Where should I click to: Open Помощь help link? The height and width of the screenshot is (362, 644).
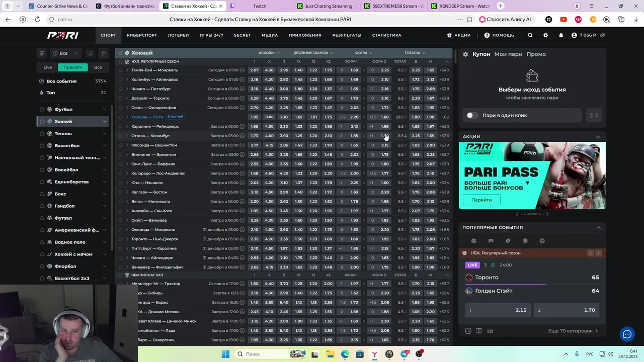tap(499, 35)
